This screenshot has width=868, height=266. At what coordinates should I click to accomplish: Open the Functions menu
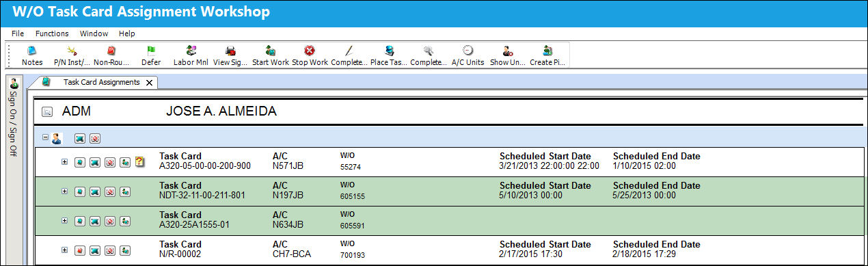pyautogui.click(x=52, y=34)
